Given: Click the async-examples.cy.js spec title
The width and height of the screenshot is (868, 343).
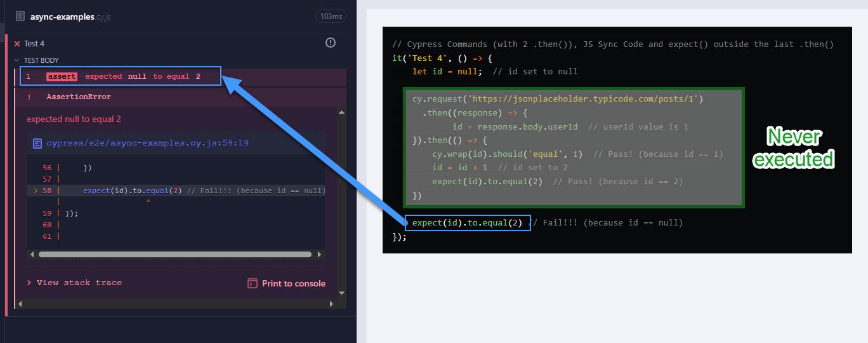Looking at the screenshot, I should (70, 17).
